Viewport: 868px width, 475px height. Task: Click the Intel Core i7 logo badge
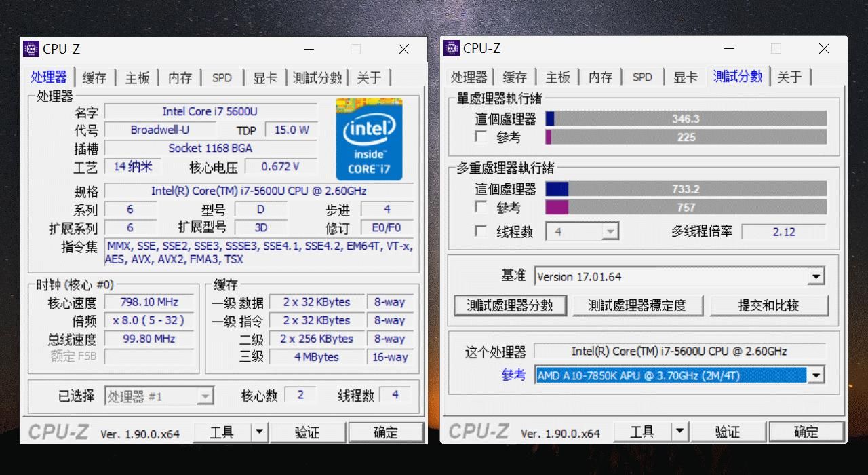(370, 140)
